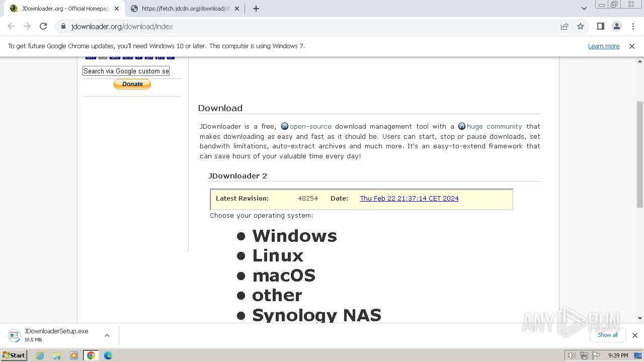The image size is (644, 362).
Task: Show all downloads
Action: (x=608, y=335)
